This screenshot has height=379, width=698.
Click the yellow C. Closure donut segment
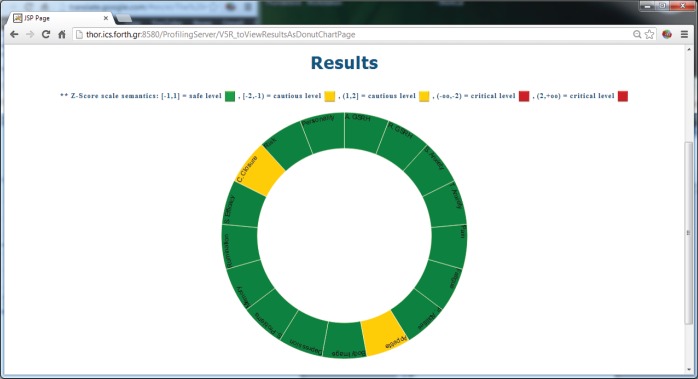click(260, 171)
